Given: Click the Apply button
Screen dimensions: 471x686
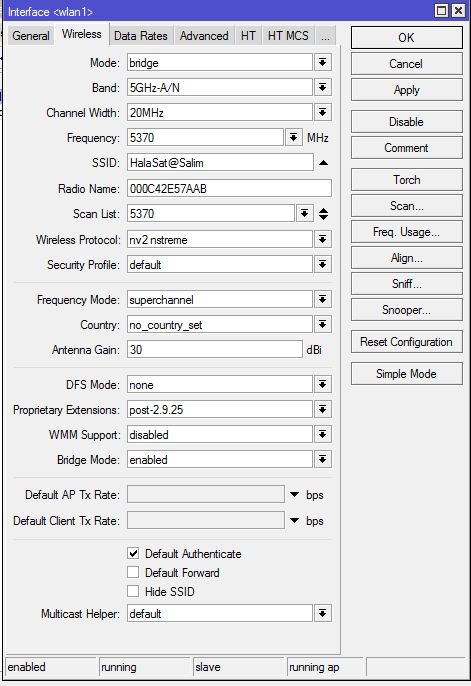Looking at the screenshot, I should tap(406, 90).
